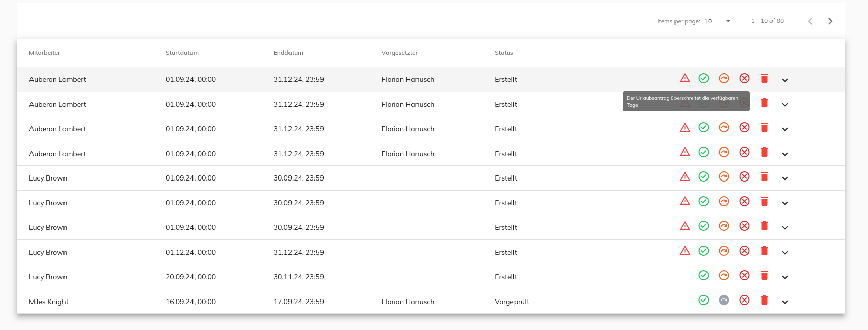This screenshot has width=868, height=330.
Task: Click start date 01.12.24, 00:00
Action: (x=190, y=252)
